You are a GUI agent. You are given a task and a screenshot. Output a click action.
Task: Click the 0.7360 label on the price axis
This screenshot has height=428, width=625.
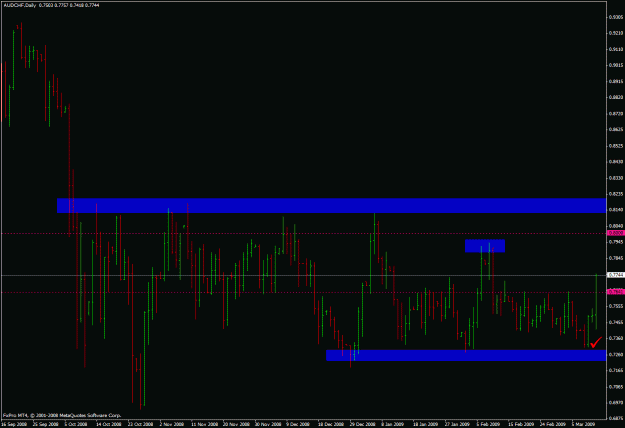tap(616, 338)
